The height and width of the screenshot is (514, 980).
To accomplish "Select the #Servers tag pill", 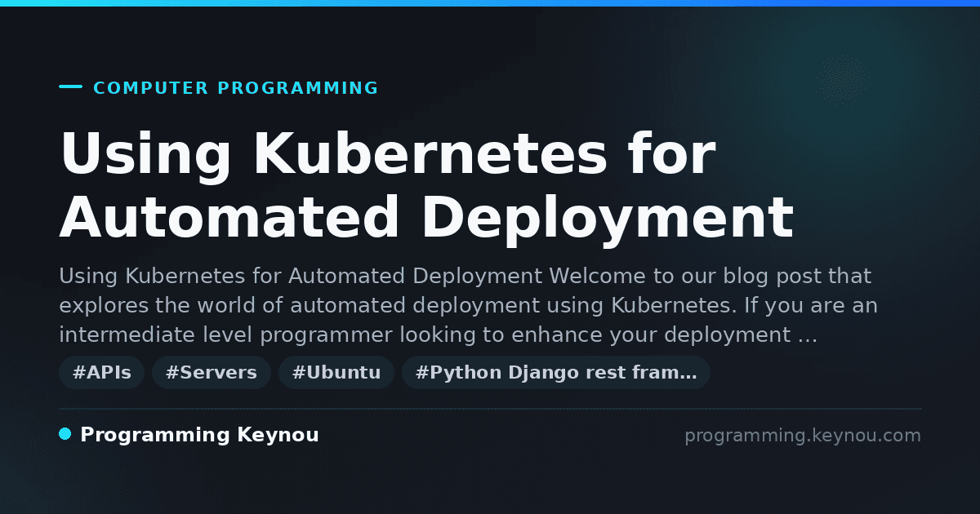I will click(212, 373).
